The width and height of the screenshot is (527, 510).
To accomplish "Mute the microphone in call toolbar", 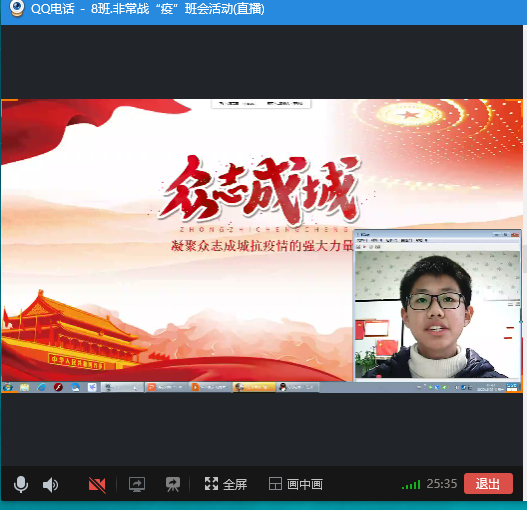I will (21, 484).
